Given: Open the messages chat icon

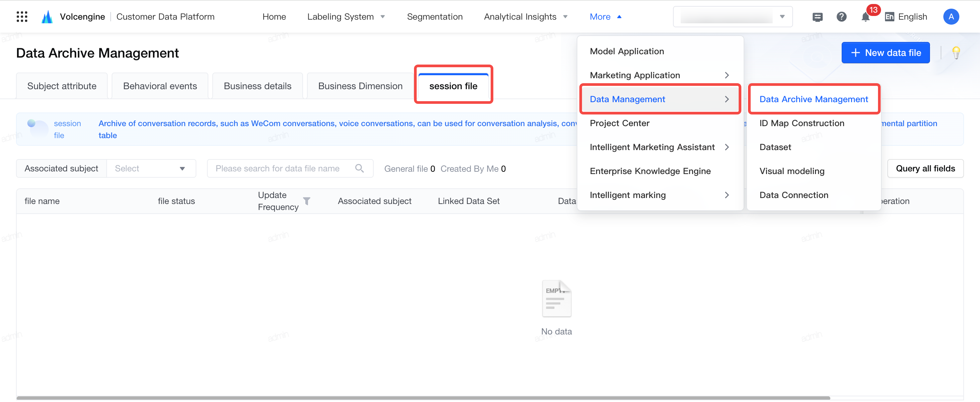Looking at the screenshot, I should [817, 17].
